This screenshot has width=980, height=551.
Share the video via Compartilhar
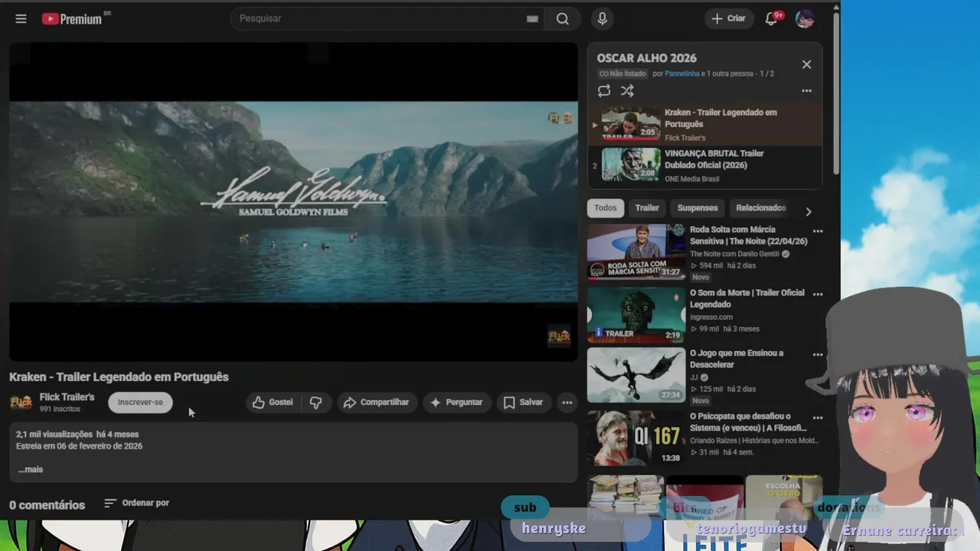376,403
